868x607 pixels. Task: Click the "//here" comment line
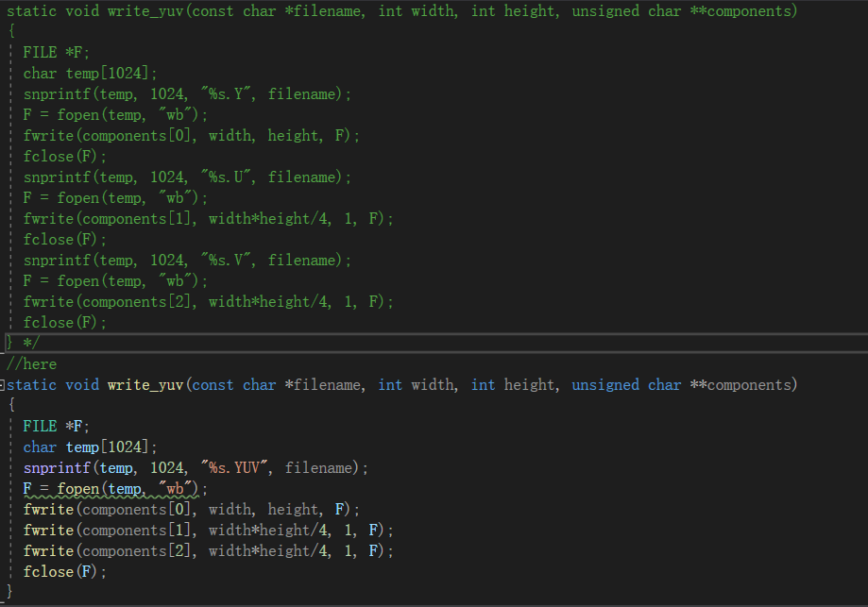pyautogui.click(x=31, y=364)
